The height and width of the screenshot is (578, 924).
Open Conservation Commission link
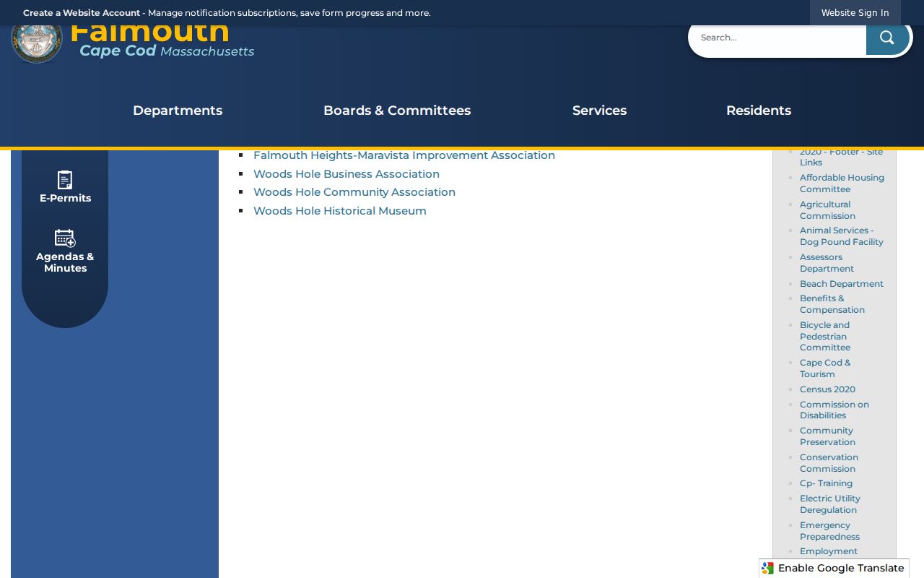(x=829, y=463)
